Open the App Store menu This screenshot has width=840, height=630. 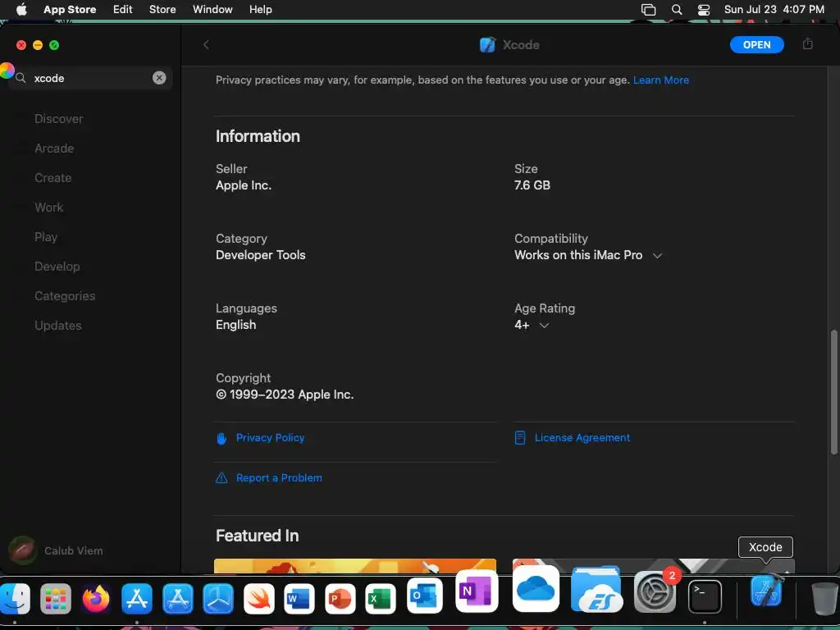pyautogui.click(x=70, y=10)
